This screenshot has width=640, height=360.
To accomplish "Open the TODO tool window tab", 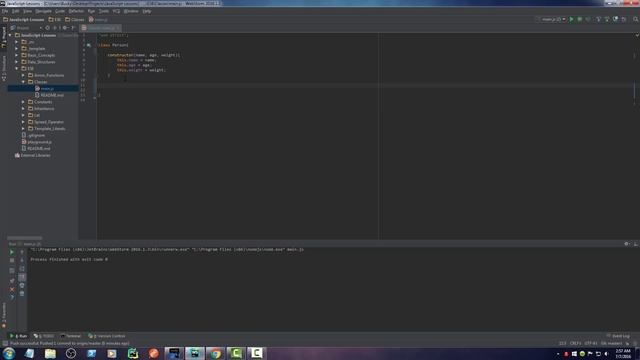I will 44,336.
